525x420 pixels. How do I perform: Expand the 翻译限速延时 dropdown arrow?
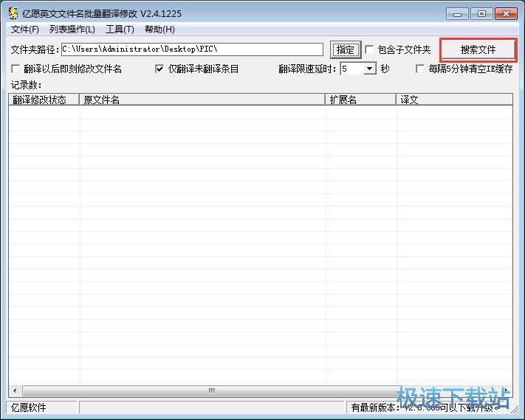tap(369, 69)
